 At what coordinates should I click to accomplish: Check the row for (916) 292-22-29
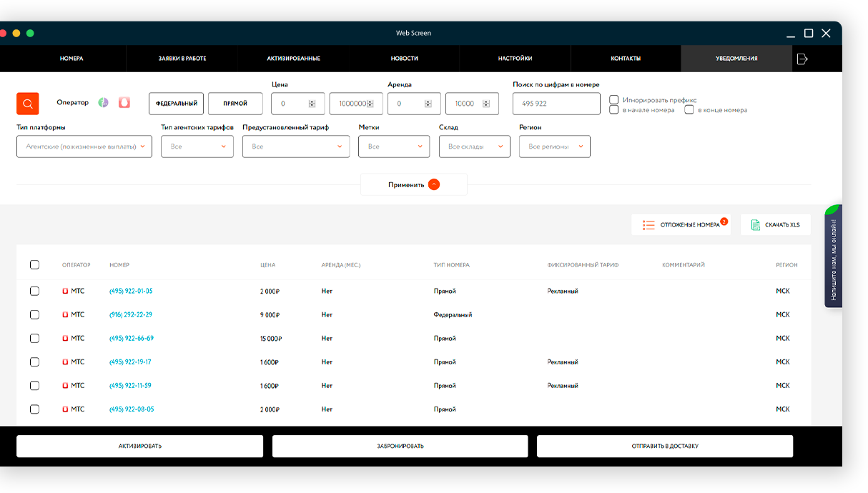(34, 315)
